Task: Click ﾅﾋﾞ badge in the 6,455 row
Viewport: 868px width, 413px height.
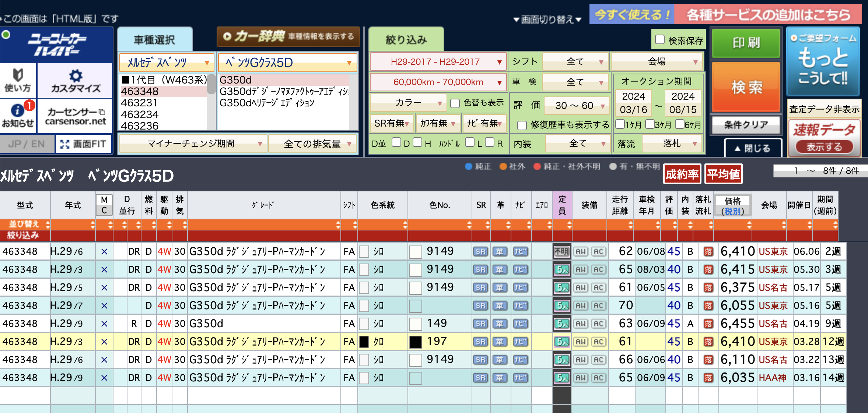Action: click(520, 324)
